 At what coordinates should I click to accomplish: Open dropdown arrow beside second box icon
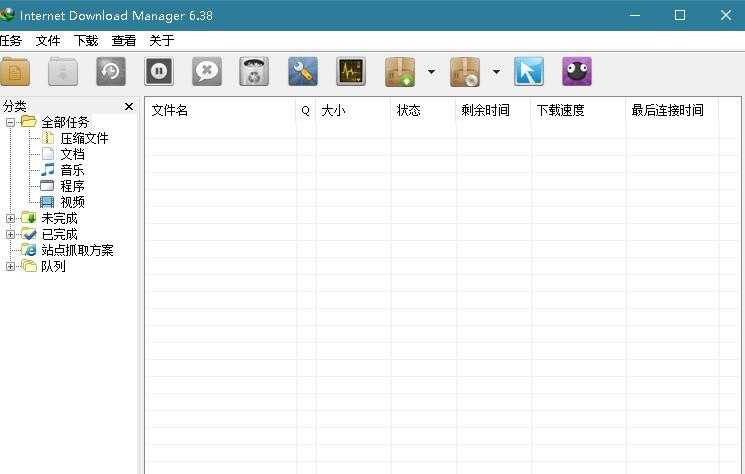[x=496, y=72]
